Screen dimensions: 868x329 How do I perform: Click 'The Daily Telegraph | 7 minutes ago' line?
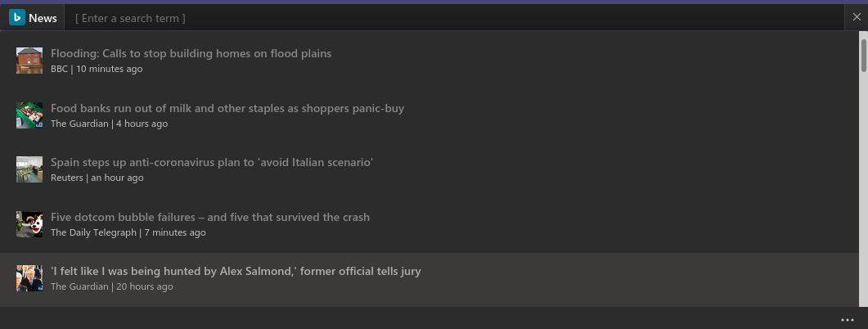pos(128,232)
